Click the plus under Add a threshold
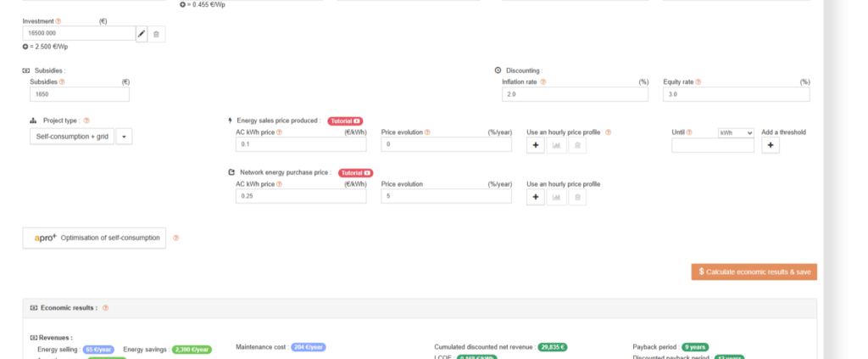Viewport: 868px width, 359px height. pyautogui.click(x=771, y=145)
